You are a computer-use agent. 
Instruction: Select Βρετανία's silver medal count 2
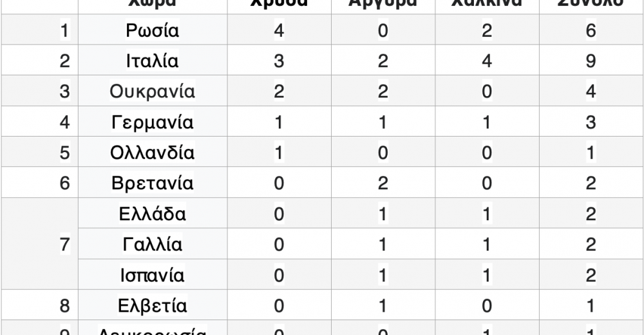[383, 184]
